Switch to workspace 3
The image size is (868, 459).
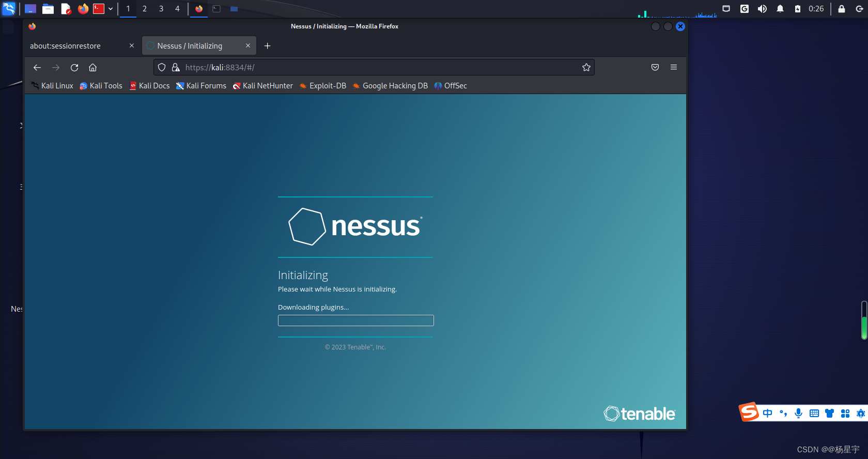click(161, 9)
